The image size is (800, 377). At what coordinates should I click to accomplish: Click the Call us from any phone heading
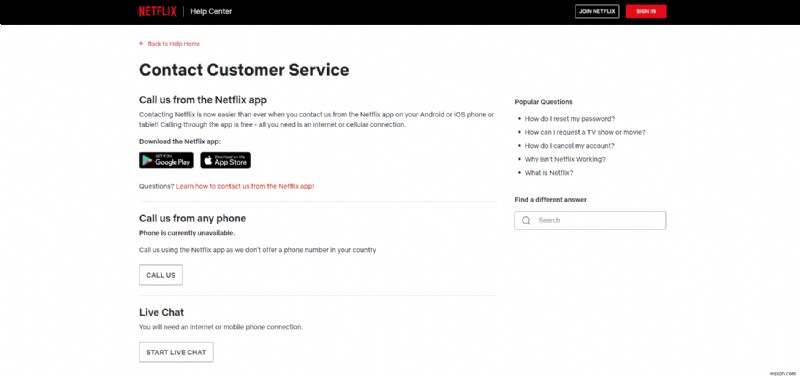coord(192,218)
